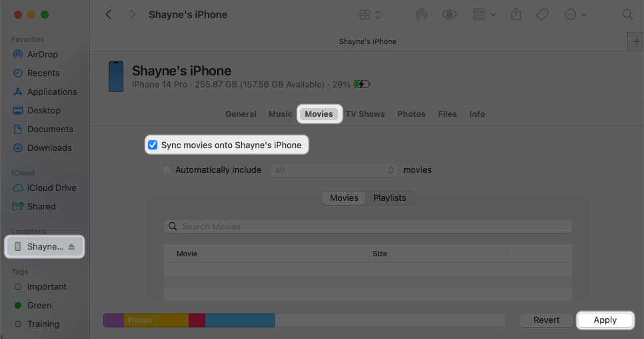Click the Share toolbar icon

click(x=516, y=15)
